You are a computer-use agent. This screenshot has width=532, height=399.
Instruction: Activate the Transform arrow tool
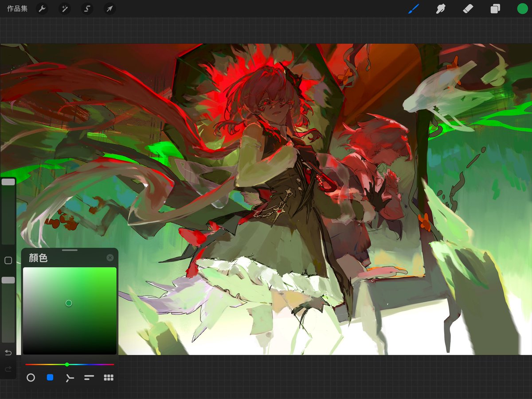point(110,8)
